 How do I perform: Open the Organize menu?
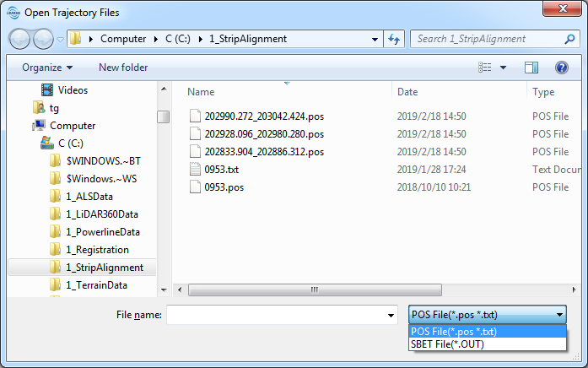pyautogui.click(x=47, y=68)
